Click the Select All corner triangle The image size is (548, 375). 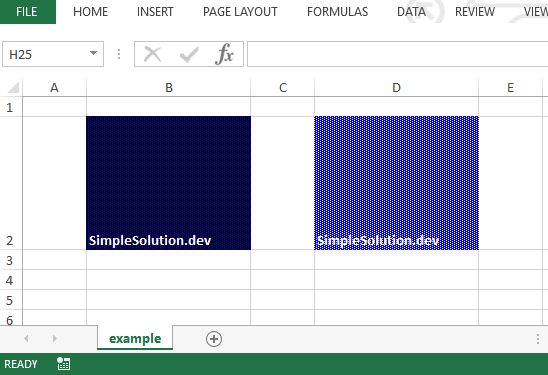[x=13, y=87]
